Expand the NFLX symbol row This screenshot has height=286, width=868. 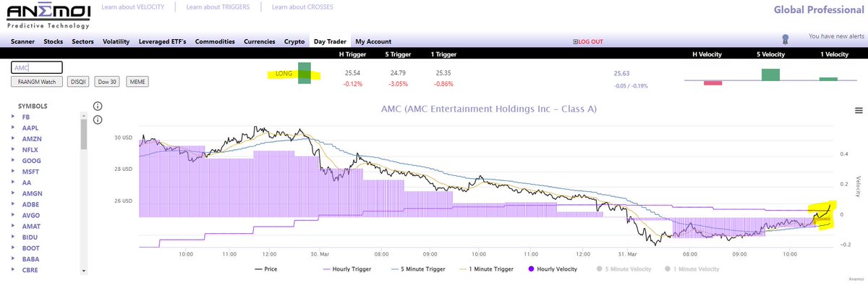tap(13, 150)
